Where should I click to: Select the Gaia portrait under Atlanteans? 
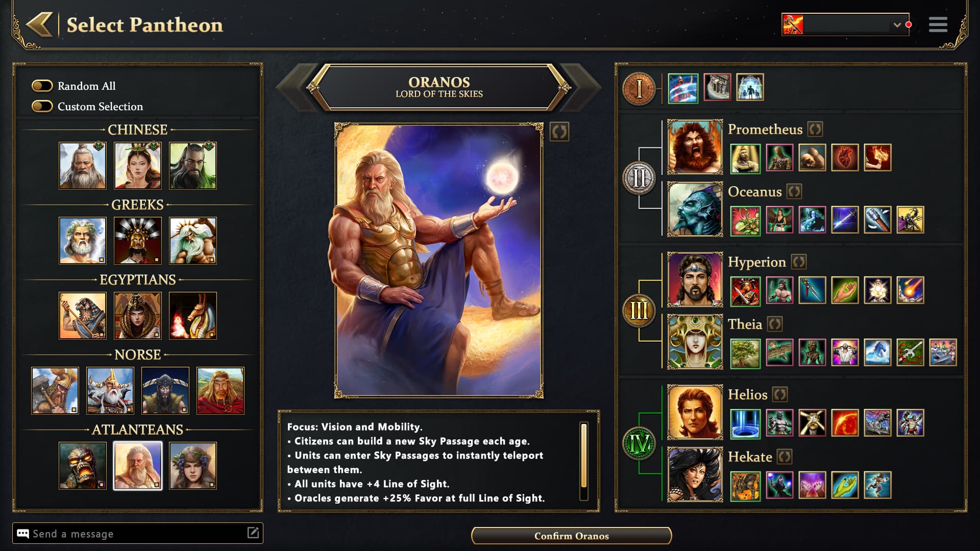[x=193, y=466]
